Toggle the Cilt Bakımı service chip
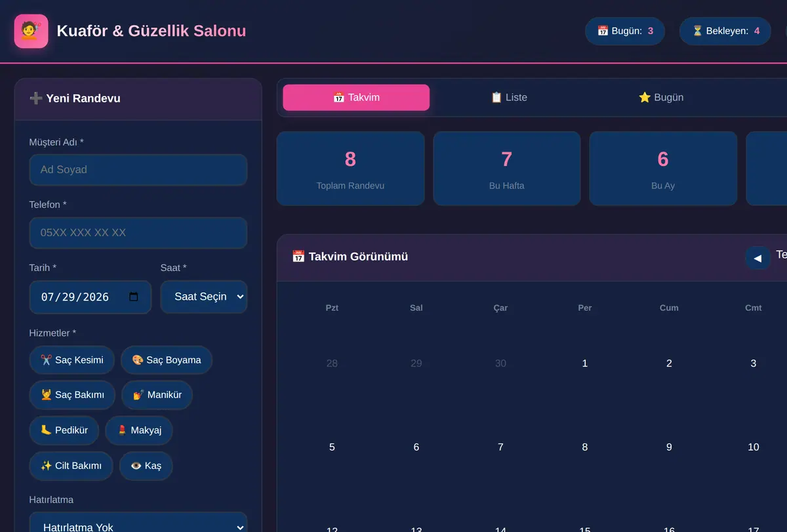This screenshot has width=787, height=532. 71,466
